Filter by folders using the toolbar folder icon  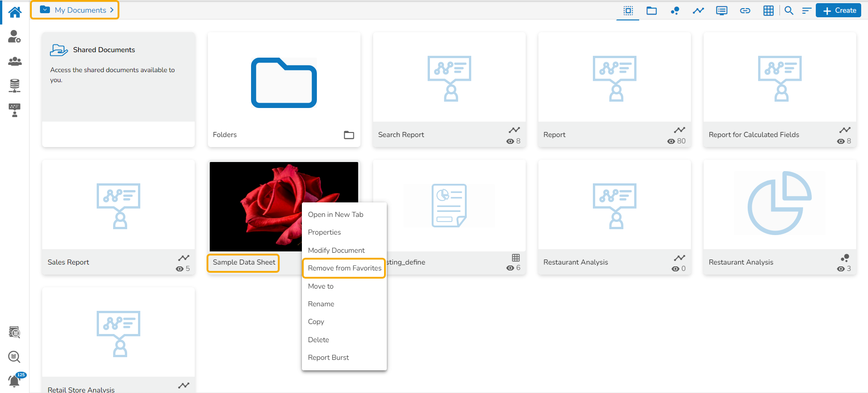pyautogui.click(x=651, y=10)
